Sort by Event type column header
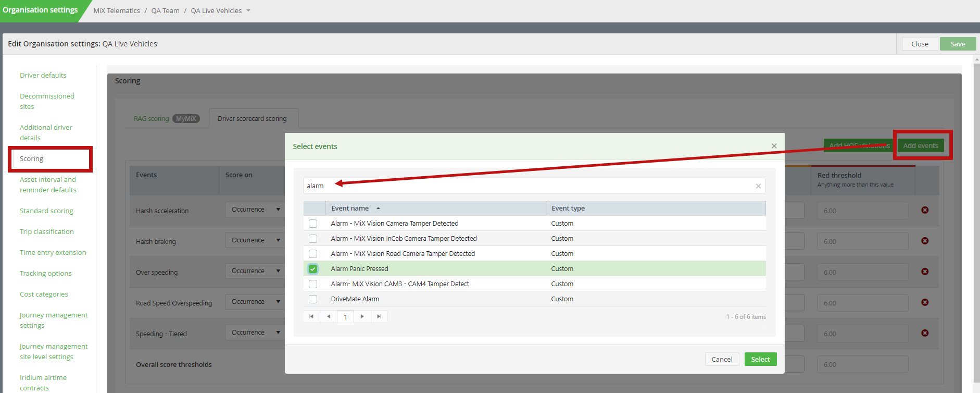 click(x=568, y=208)
